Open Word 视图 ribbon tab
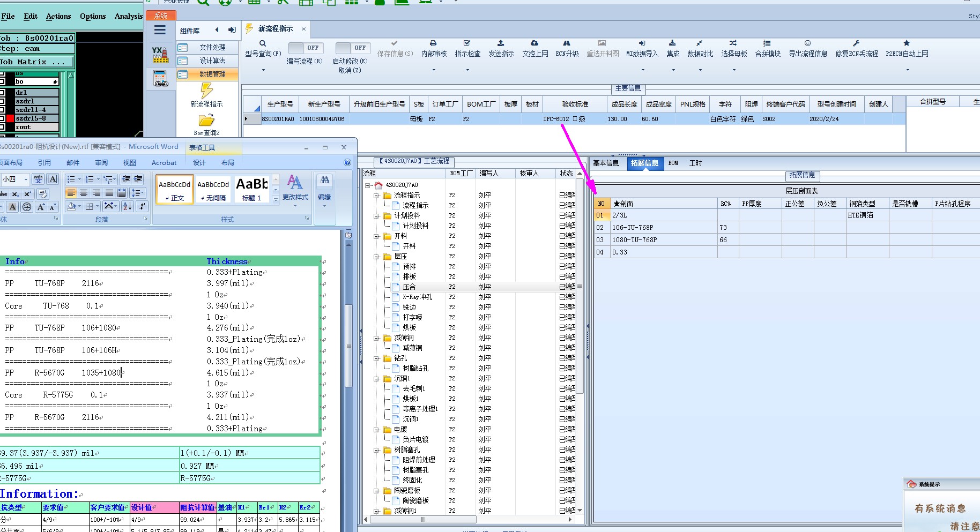This screenshot has width=980, height=532. 130,163
